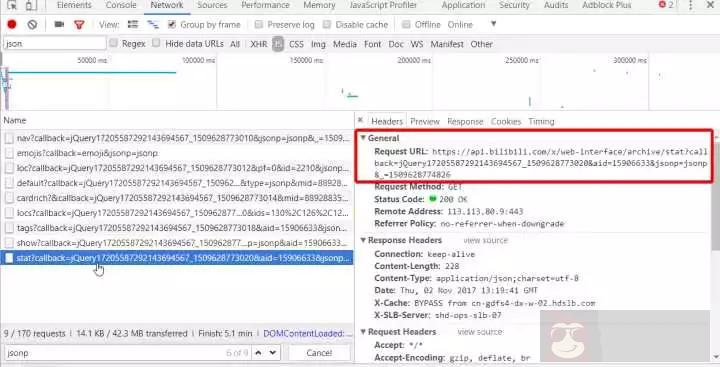Toggle the device toolbar icon
The height and width of the screenshot is (367, 720).
[30, 6]
